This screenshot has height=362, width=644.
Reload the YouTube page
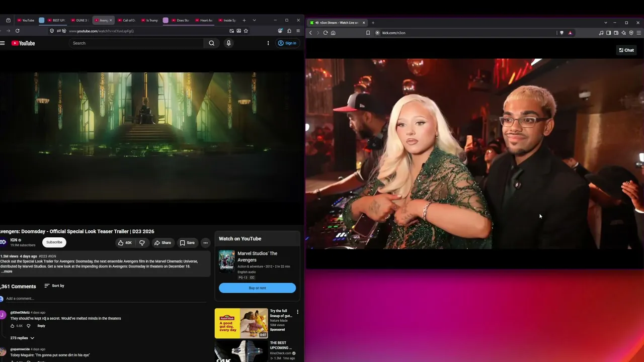point(17,31)
